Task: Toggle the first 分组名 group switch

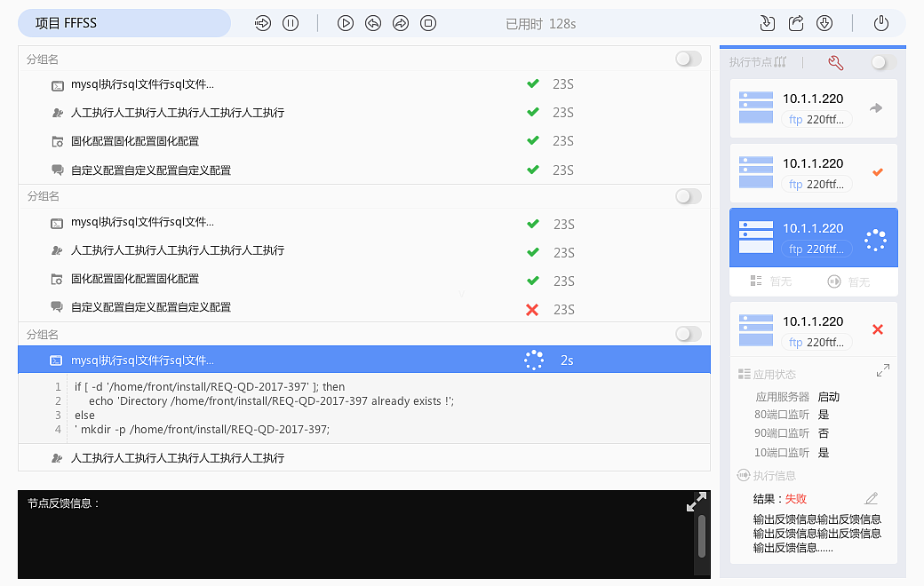Action: click(x=689, y=59)
